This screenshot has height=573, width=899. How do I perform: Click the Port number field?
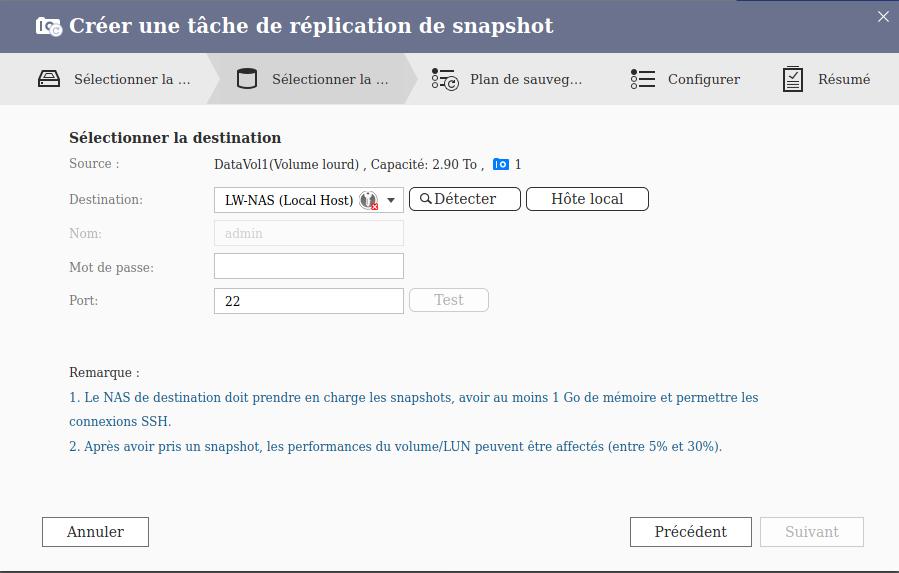pyautogui.click(x=308, y=300)
